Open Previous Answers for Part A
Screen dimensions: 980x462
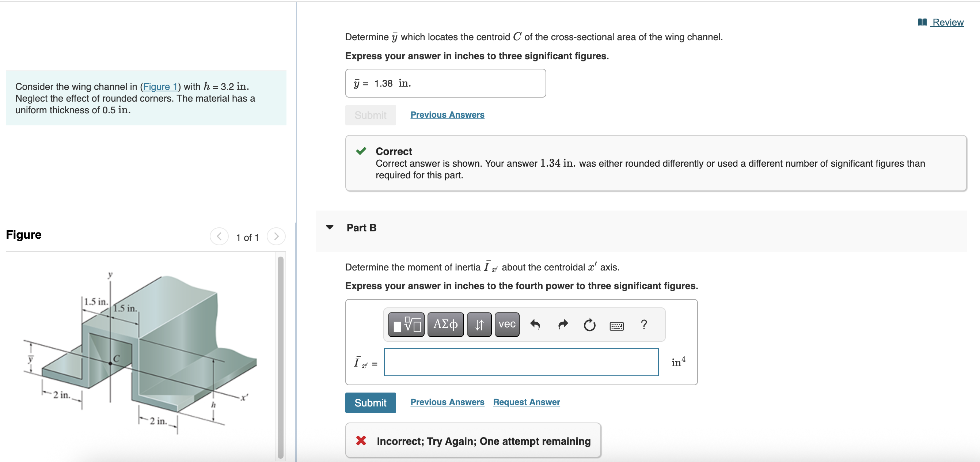click(447, 115)
